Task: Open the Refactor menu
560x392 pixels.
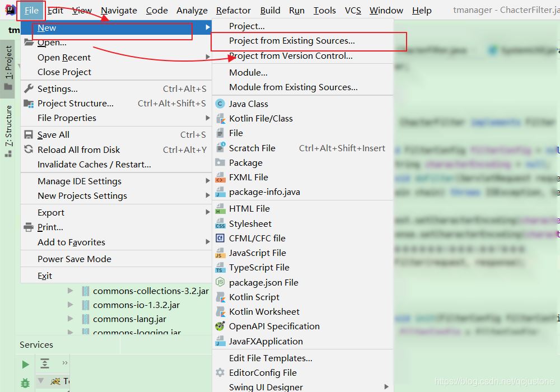Action: coord(233,11)
